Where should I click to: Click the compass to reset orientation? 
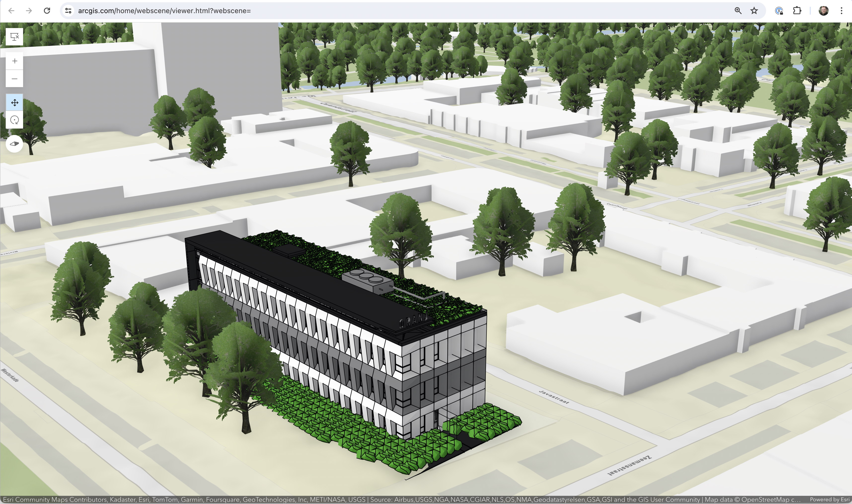14,144
